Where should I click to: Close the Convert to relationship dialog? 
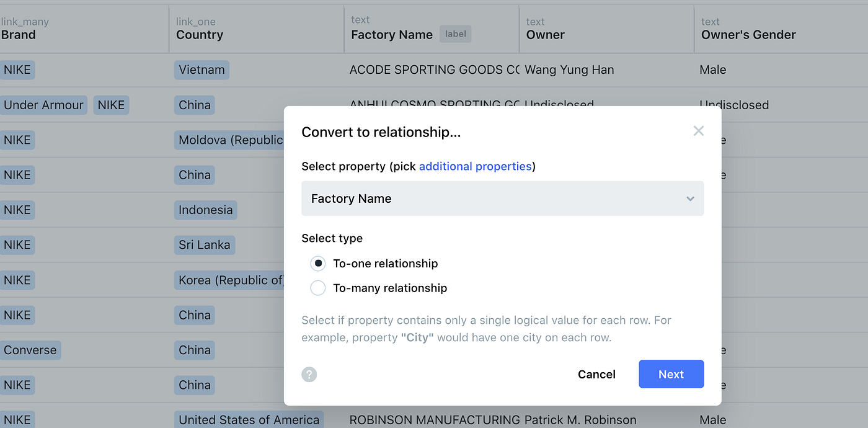698,131
